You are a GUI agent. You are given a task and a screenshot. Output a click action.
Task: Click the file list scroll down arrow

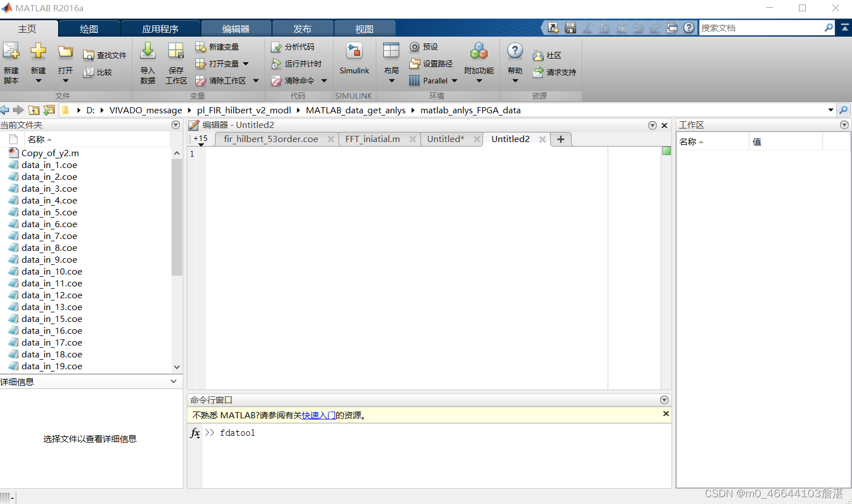[x=177, y=367]
